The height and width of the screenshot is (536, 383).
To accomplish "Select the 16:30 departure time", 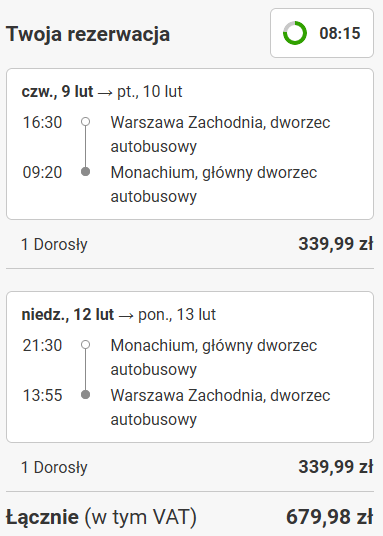I will pos(42,122).
